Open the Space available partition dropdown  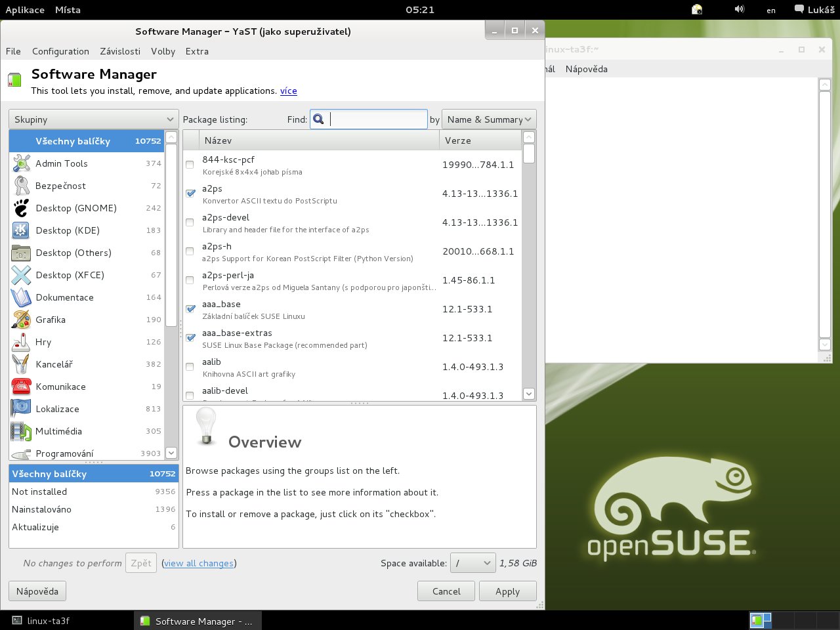click(472, 563)
